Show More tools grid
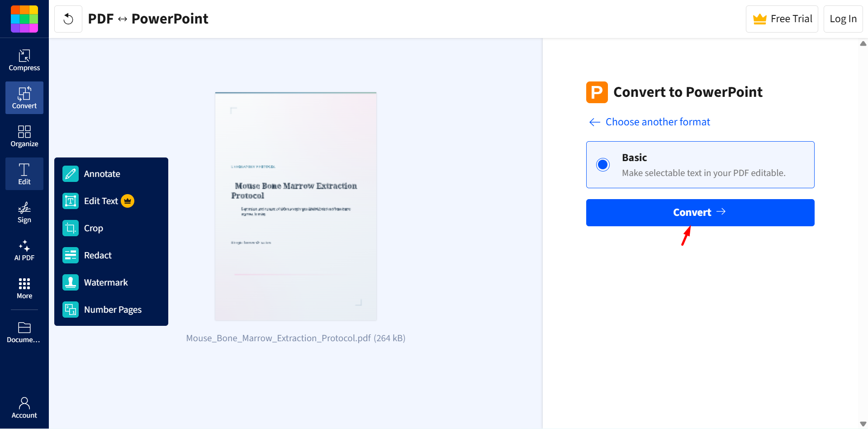The width and height of the screenshot is (868, 429). click(x=24, y=288)
